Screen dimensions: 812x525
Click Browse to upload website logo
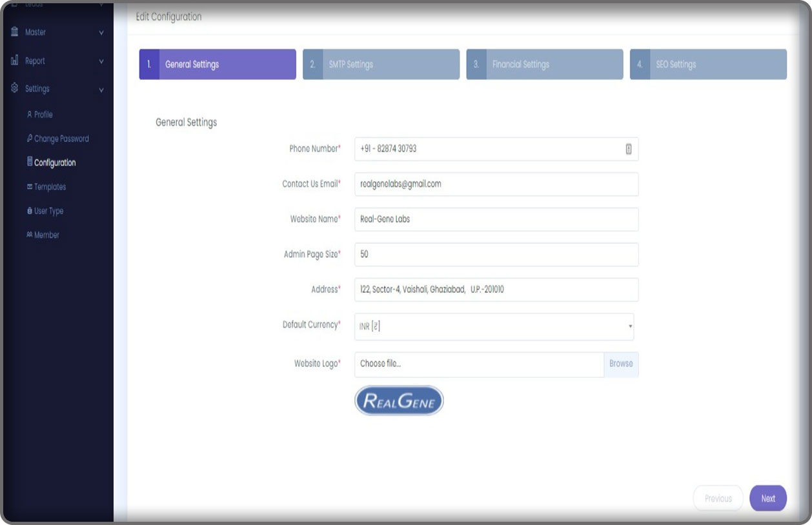click(621, 364)
